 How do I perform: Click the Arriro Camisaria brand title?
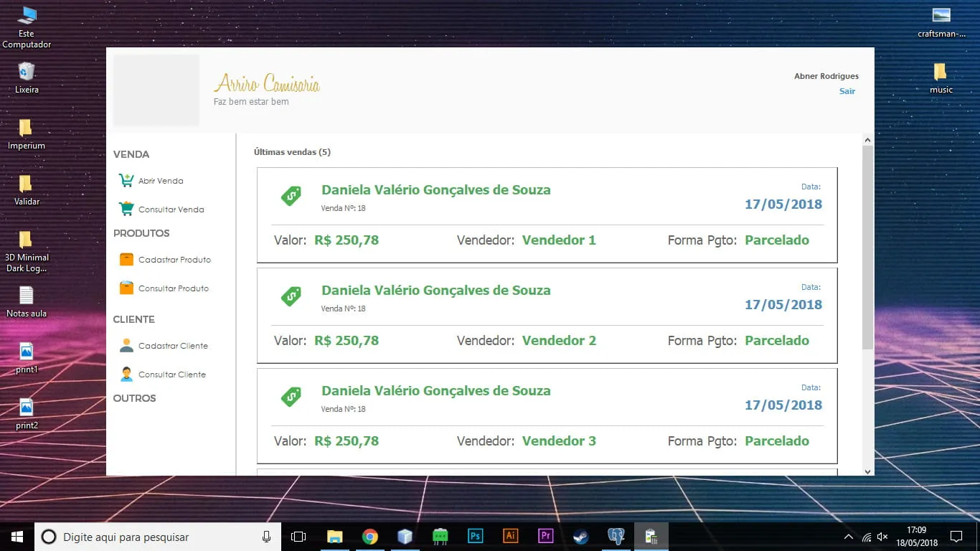[267, 84]
